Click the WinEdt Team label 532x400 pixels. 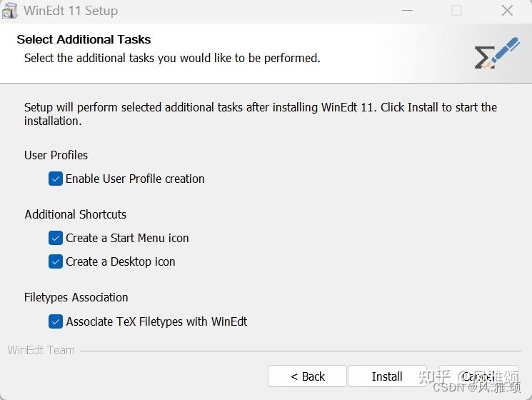(41, 350)
